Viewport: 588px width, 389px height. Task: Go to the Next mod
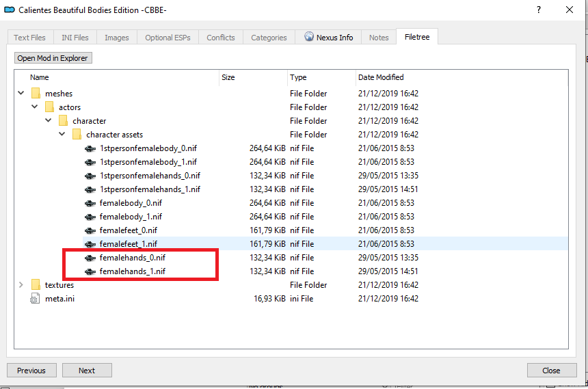tap(87, 371)
